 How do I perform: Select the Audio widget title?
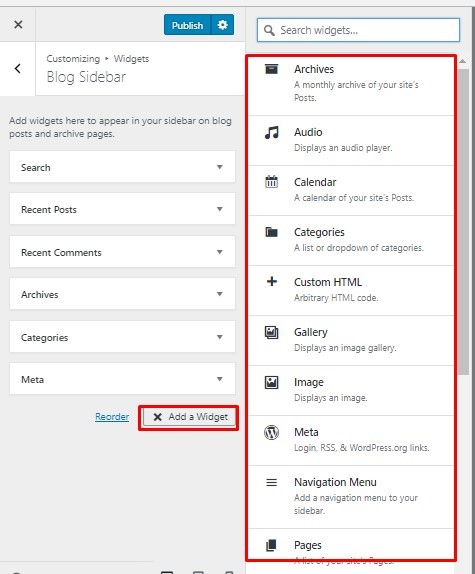tap(308, 132)
